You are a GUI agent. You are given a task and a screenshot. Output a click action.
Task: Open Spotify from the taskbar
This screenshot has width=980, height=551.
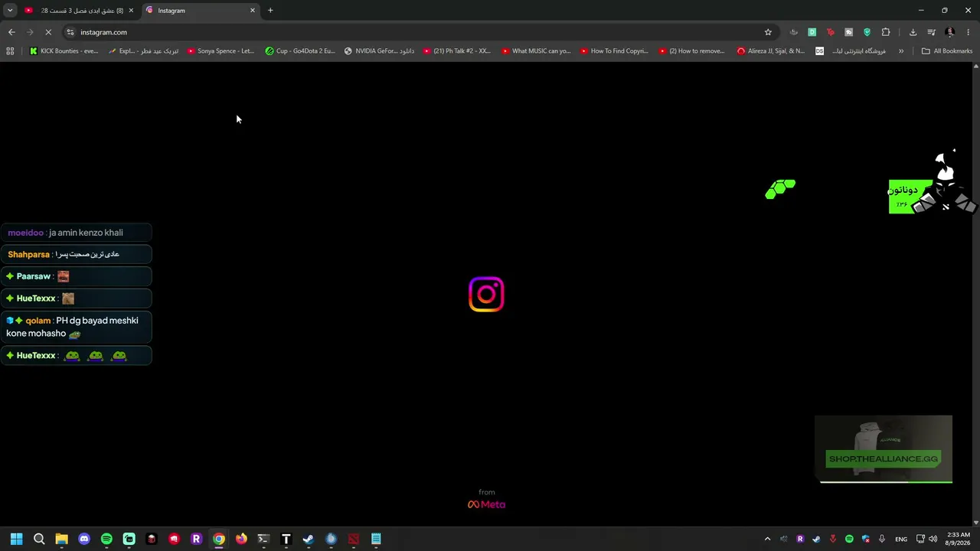[x=106, y=539]
